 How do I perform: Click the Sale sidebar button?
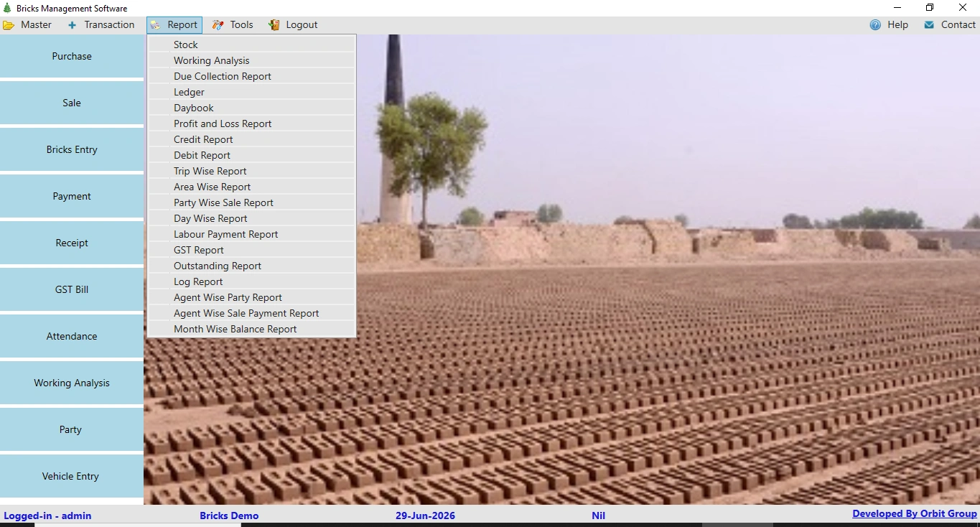(x=72, y=103)
